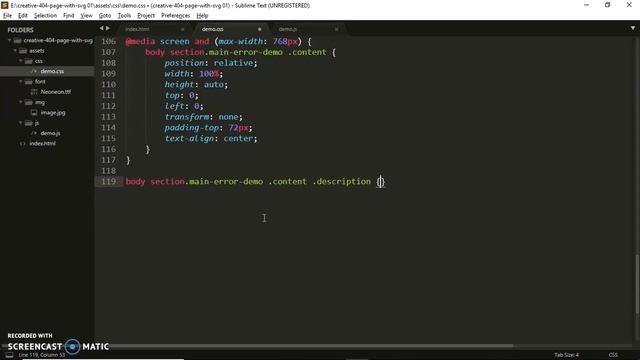Image resolution: width=640 pixels, height=360 pixels.
Task: Open the Goto menu
Action: [105, 16]
